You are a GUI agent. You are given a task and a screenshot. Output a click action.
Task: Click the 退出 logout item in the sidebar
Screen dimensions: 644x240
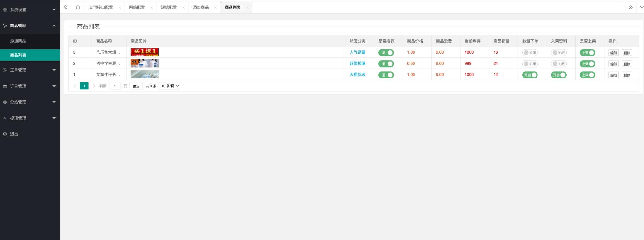click(14, 134)
